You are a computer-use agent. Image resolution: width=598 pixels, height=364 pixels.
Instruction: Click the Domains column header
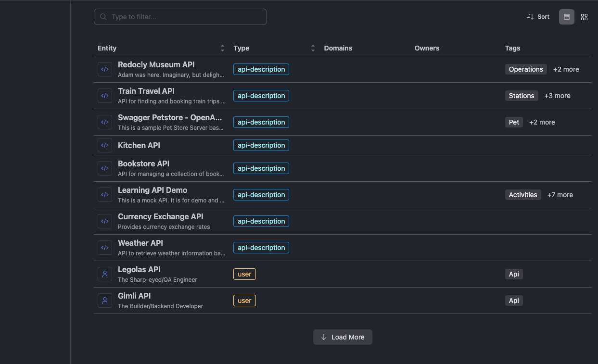(338, 48)
